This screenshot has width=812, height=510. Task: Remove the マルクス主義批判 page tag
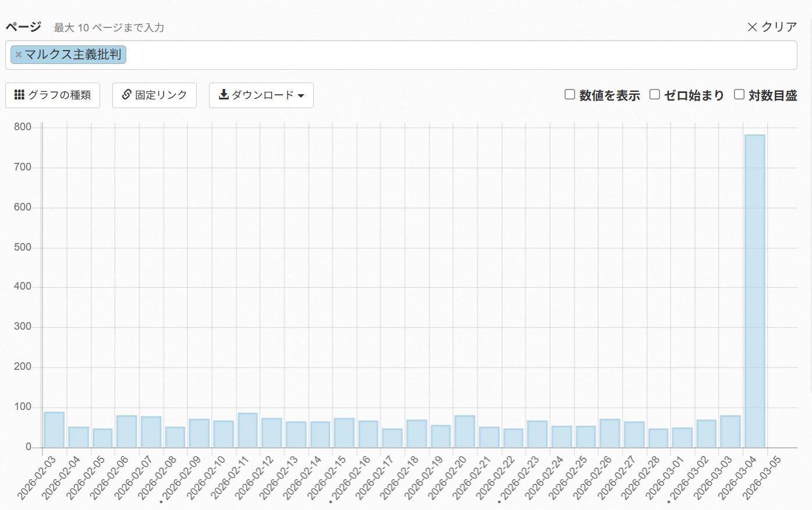pyautogui.click(x=18, y=55)
